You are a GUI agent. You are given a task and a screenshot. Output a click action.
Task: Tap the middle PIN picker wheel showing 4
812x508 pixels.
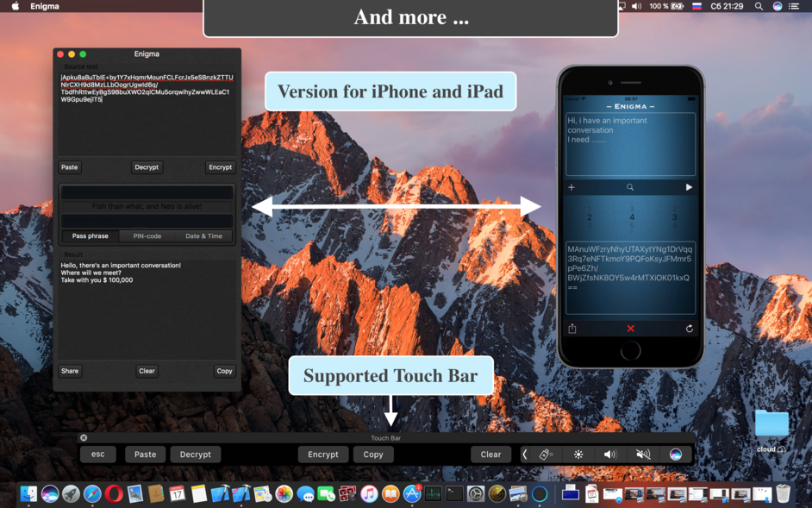632,217
